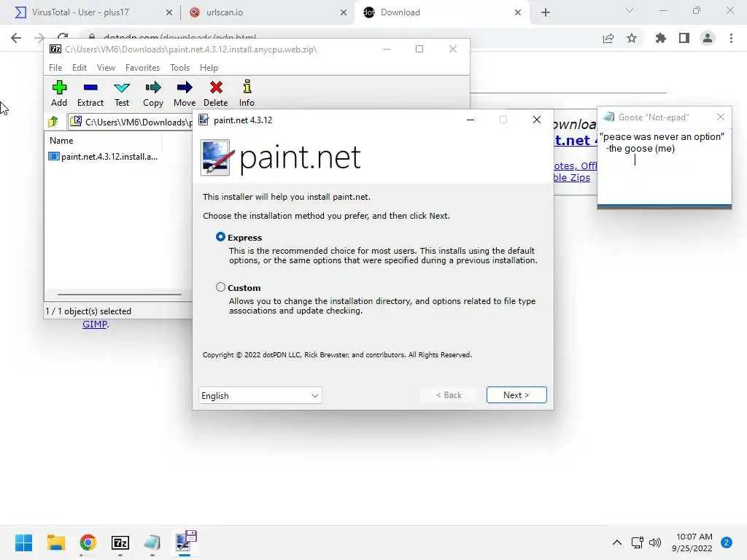Click the Name column header in 7-Zip
Viewport: 747px width, 560px height.
tap(104, 141)
